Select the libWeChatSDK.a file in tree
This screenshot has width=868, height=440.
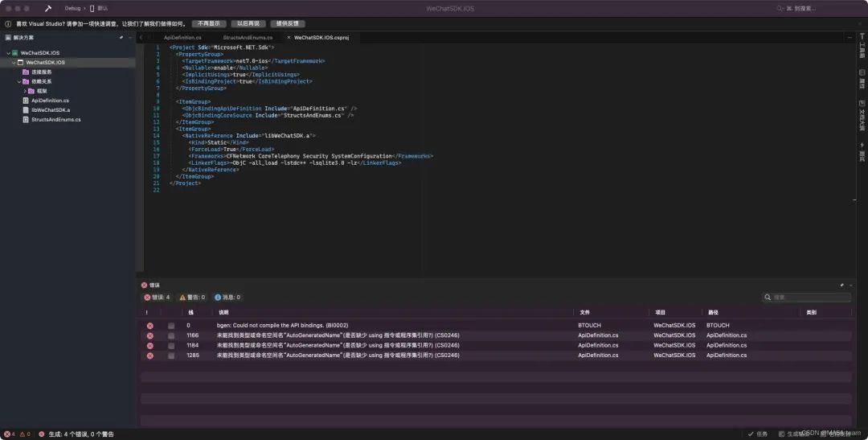(x=51, y=110)
